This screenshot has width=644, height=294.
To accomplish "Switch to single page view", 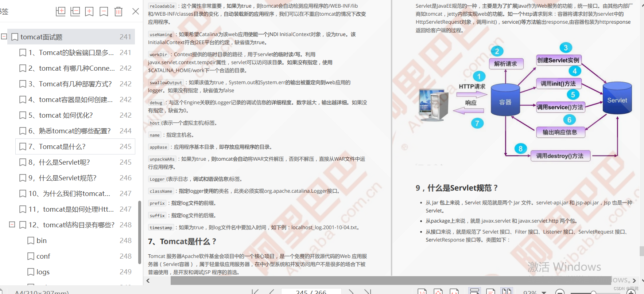I will pyautogui.click(x=490, y=291).
